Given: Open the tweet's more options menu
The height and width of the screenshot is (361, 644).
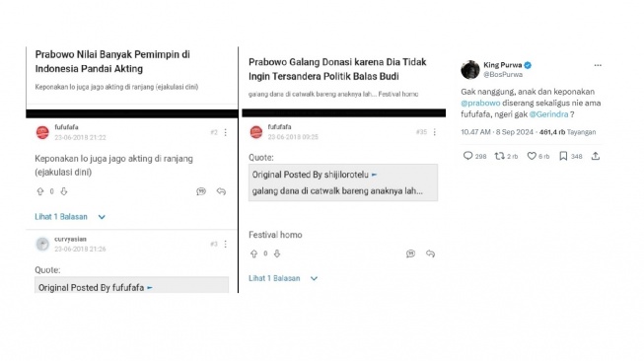Looking at the screenshot, I should coord(598,65).
